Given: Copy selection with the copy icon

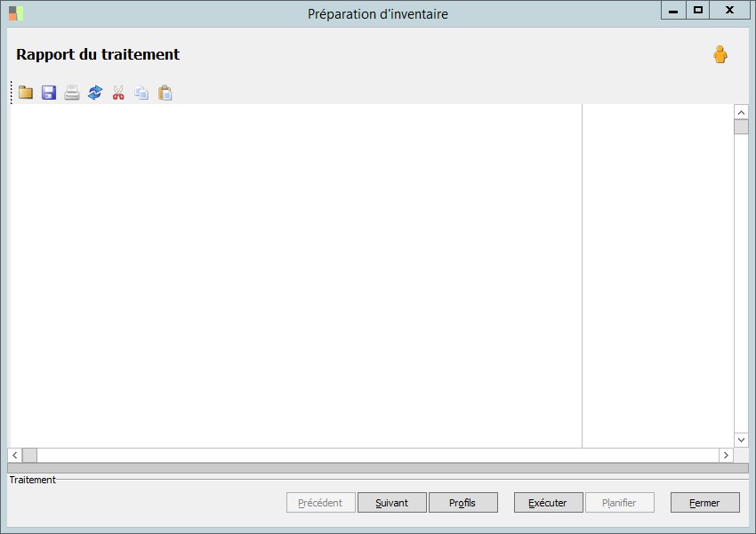Looking at the screenshot, I should (x=141, y=93).
